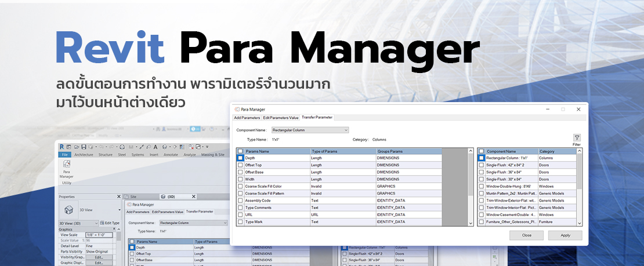The height and width of the screenshot is (266, 644).
Task: Click the Save icon in quick access toolbar
Action: pos(84,147)
